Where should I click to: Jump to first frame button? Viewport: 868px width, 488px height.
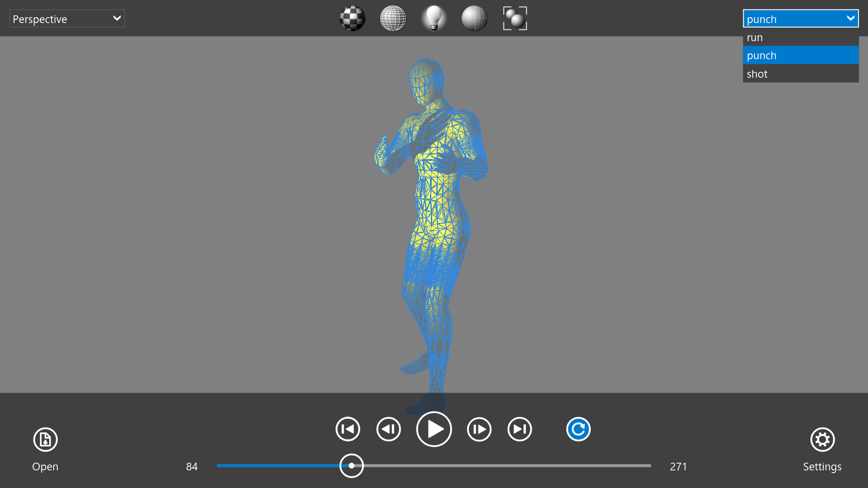pyautogui.click(x=348, y=429)
